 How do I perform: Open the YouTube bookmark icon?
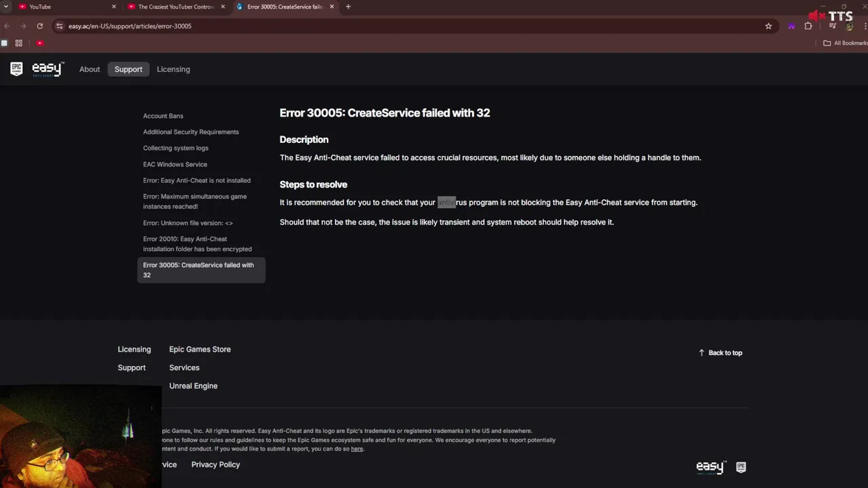[40, 43]
